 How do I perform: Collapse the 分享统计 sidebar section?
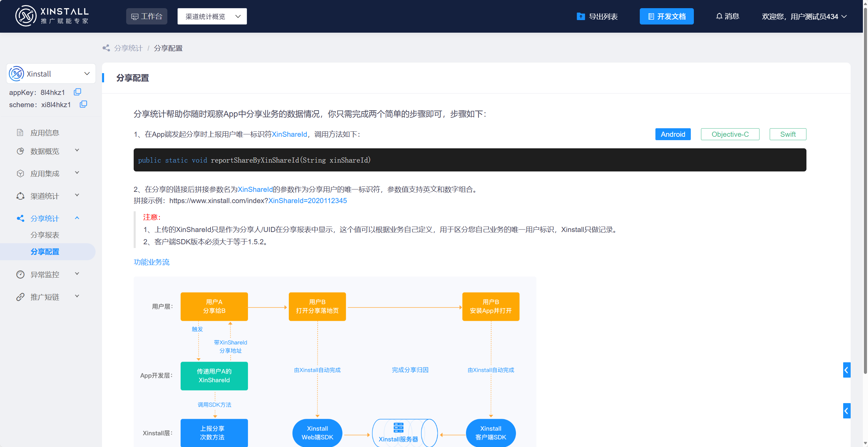pos(45,218)
